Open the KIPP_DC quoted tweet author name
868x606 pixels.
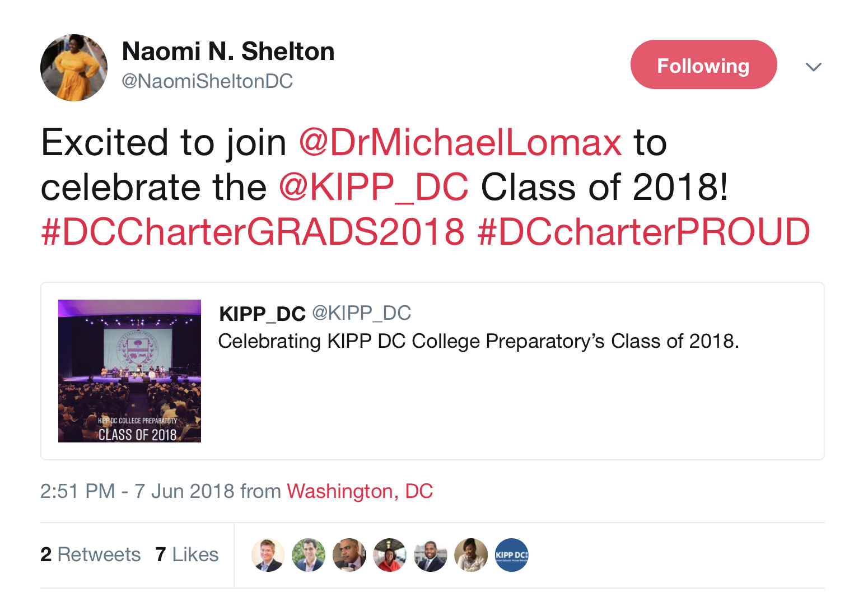(x=262, y=314)
